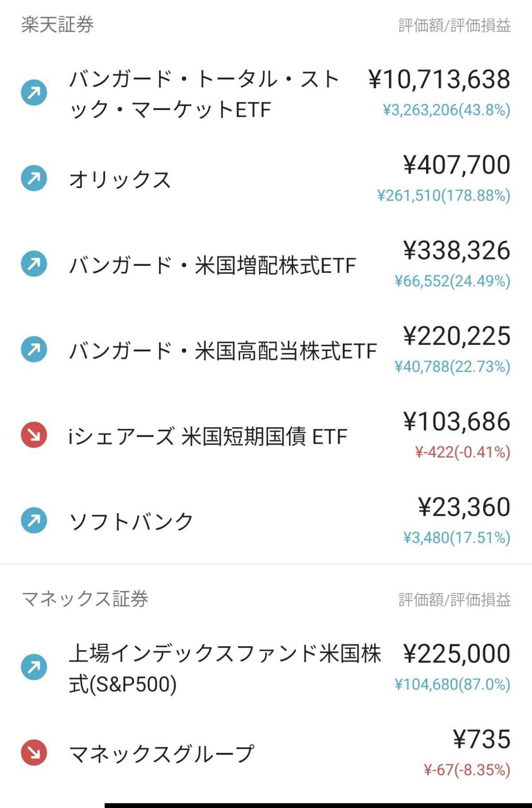This screenshot has height=808, width=532.
Task: Tap the up-arrow icon beside バンガード・米国増配株式ETF
Action: (x=34, y=264)
